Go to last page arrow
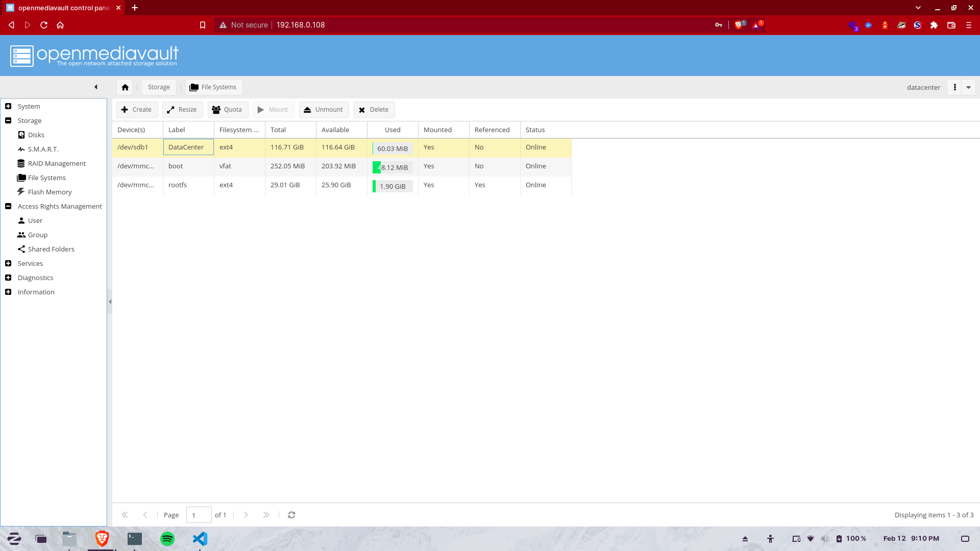Image resolution: width=980 pixels, height=551 pixels. [266, 515]
